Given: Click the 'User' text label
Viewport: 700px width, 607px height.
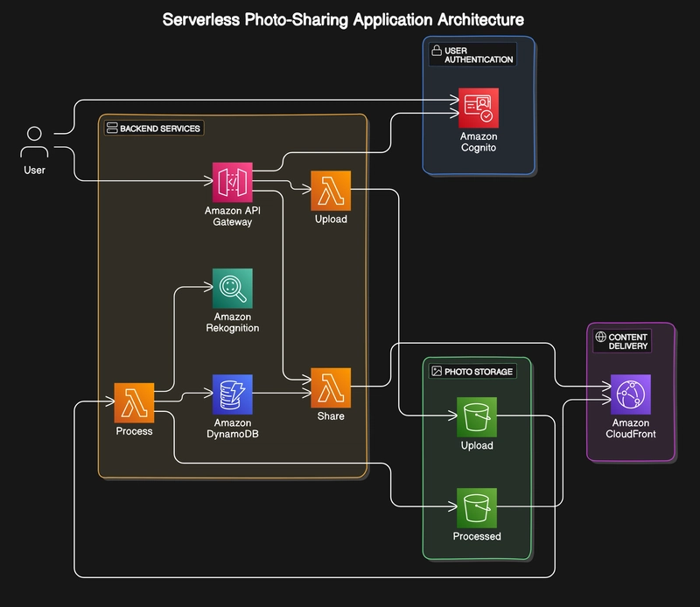Looking at the screenshot, I should tap(34, 170).
